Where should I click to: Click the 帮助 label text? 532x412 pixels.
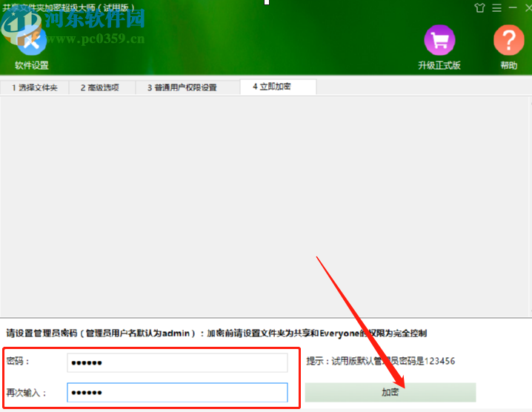coord(508,65)
